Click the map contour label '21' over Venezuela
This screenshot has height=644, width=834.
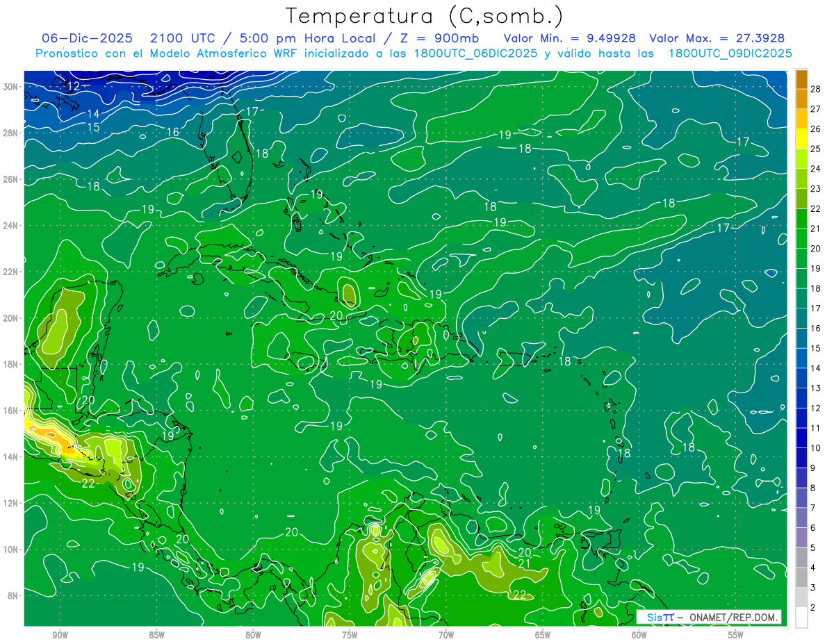[x=525, y=564]
